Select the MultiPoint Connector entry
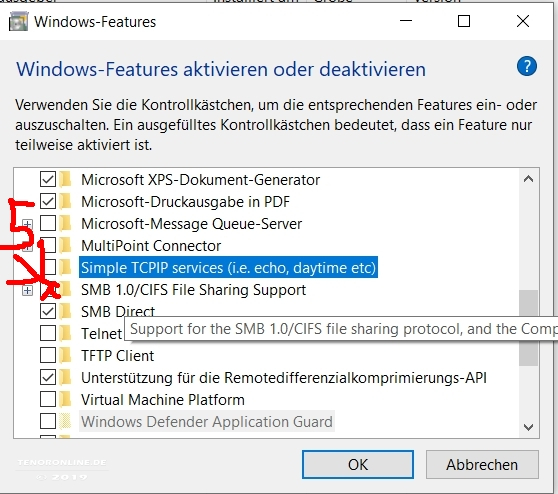The image size is (558, 494). click(x=151, y=246)
